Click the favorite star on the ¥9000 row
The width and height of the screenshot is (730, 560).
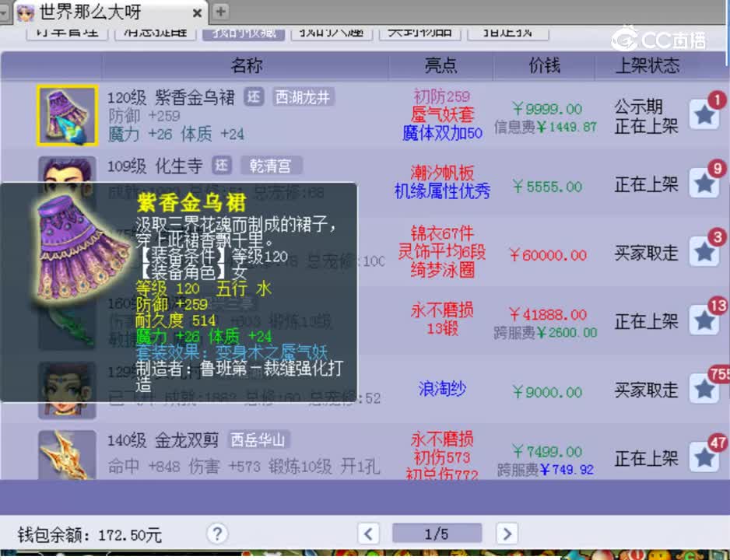[704, 390]
